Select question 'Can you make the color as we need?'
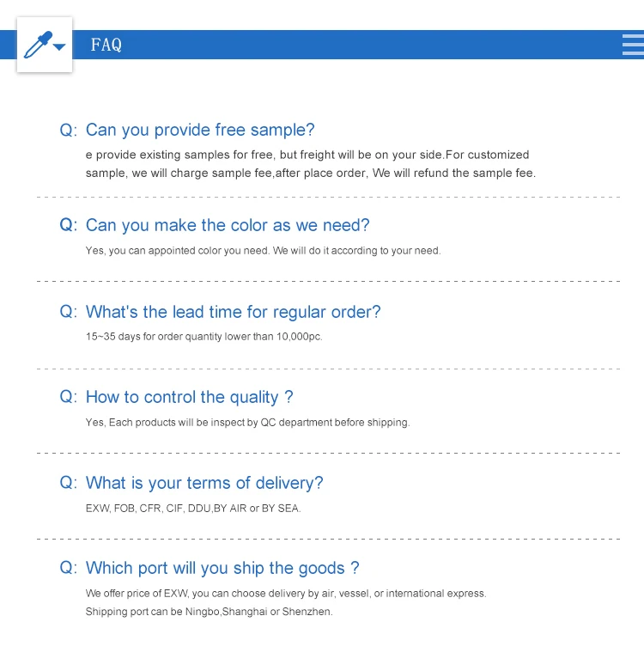The width and height of the screenshot is (644, 671). (x=228, y=225)
